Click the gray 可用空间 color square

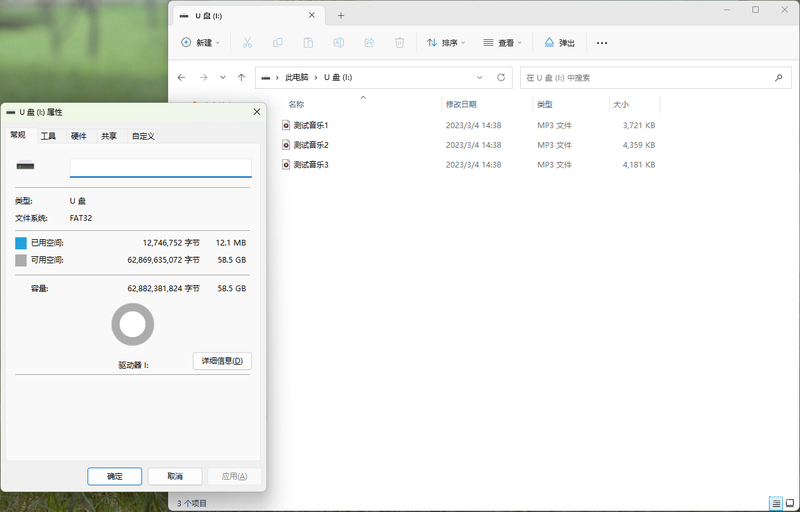21,261
